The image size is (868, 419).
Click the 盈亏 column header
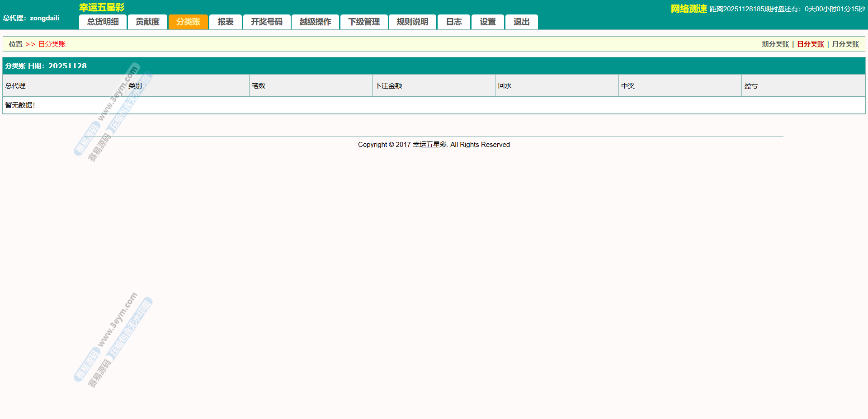(751, 86)
